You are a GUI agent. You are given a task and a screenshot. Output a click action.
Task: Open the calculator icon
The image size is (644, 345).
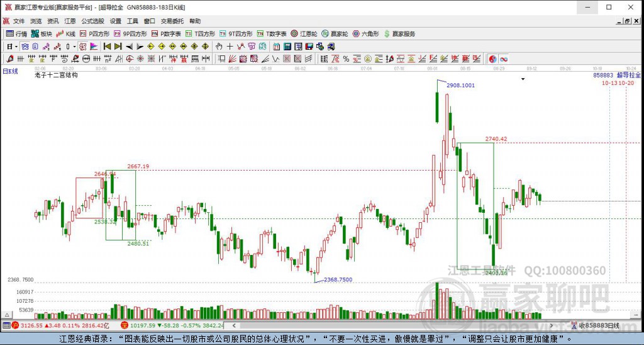pyautogui.click(x=287, y=47)
